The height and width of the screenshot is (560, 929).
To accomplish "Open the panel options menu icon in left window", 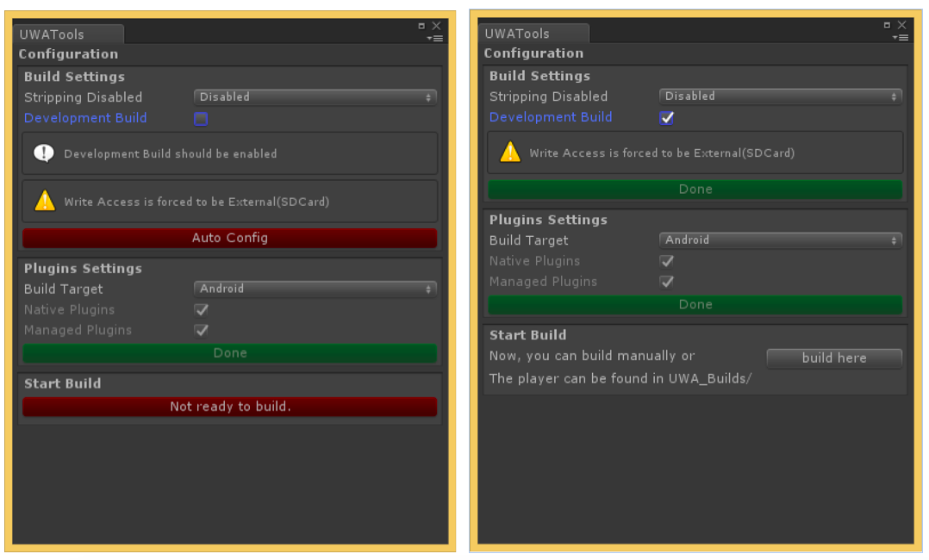I will tap(435, 38).
